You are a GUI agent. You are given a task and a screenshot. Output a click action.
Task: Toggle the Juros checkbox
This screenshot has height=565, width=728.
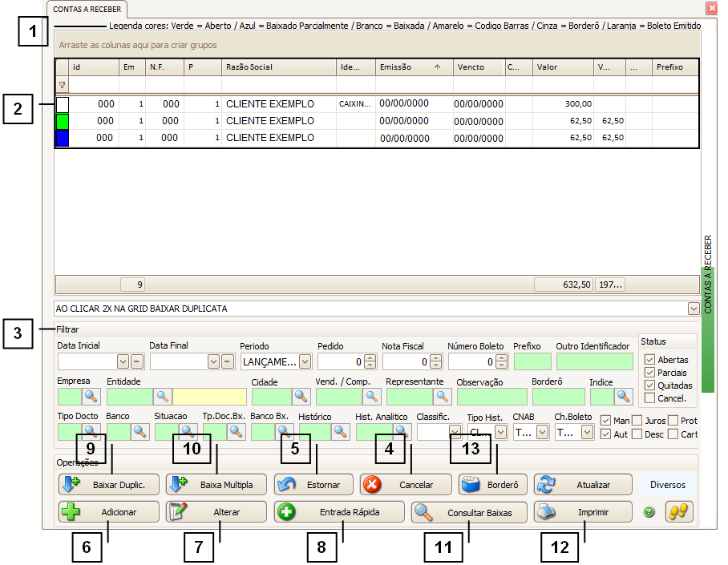[637, 421]
